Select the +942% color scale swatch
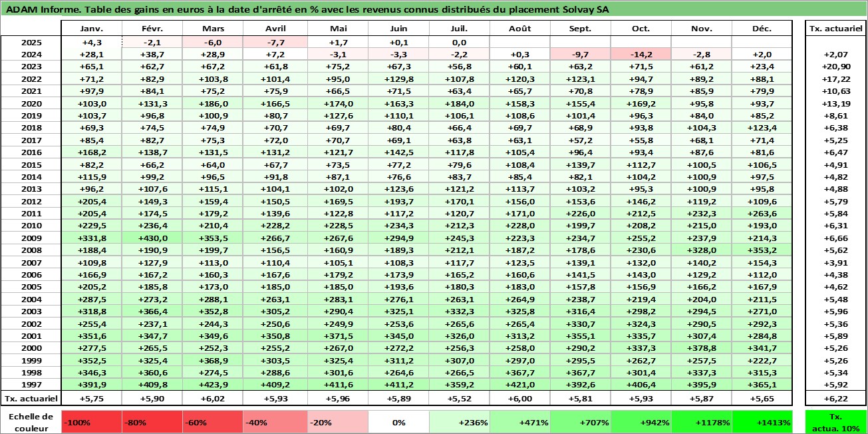 coord(641,422)
